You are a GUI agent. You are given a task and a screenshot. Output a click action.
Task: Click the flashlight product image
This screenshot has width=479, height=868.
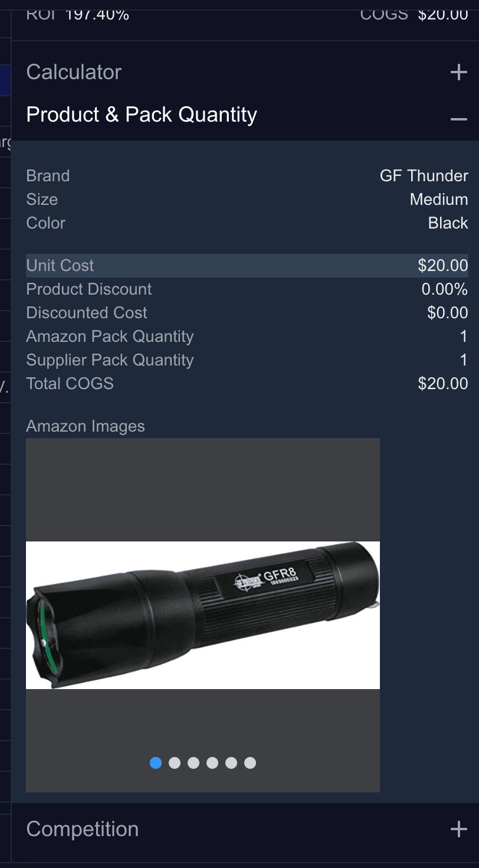point(203,615)
